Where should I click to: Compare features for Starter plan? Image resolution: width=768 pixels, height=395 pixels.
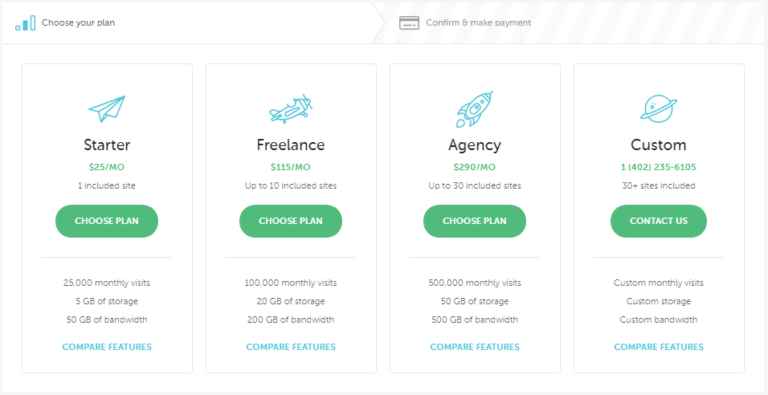point(107,347)
